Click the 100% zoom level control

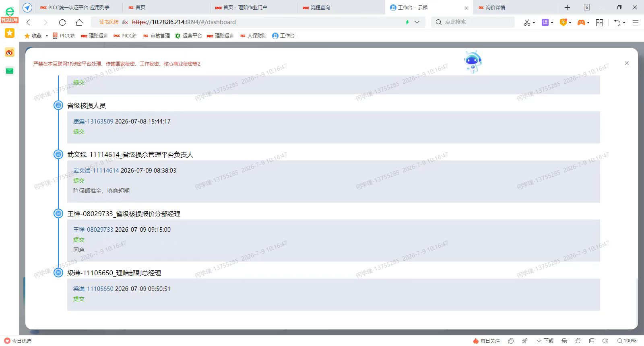(627, 341)
